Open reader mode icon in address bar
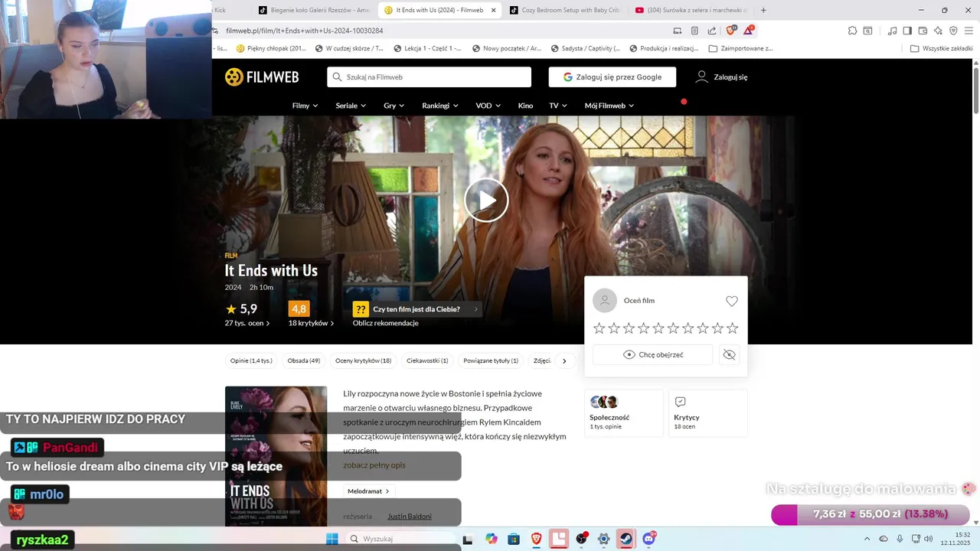Image resolution: width=980 pixels, height=551 pixels. tap(694, 31)
